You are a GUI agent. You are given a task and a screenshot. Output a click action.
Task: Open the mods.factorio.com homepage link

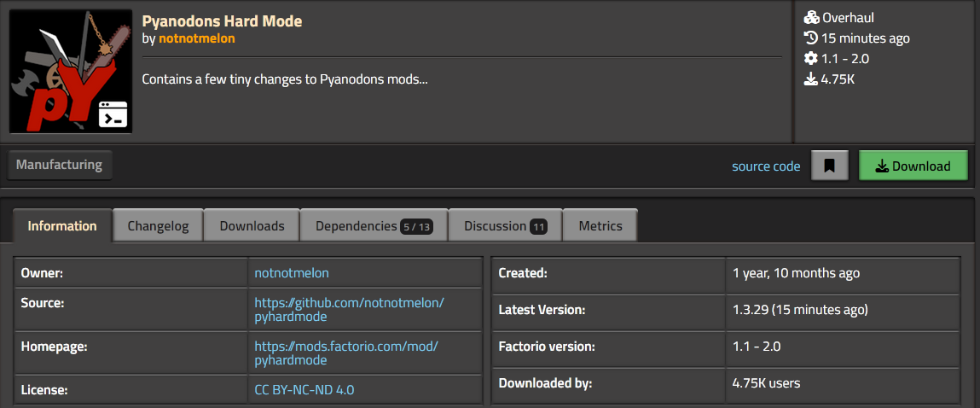click(x=347, y=353)
